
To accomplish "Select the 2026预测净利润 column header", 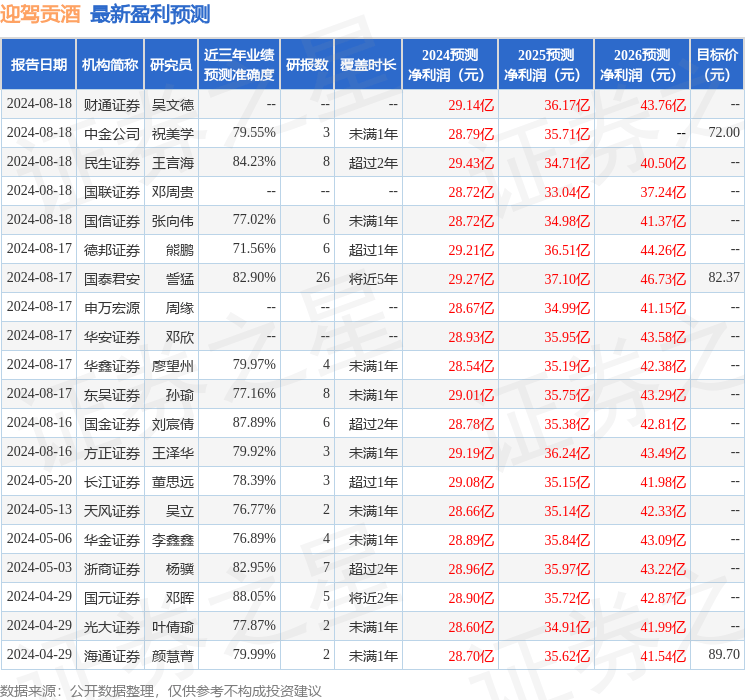I will pos(641,65).
